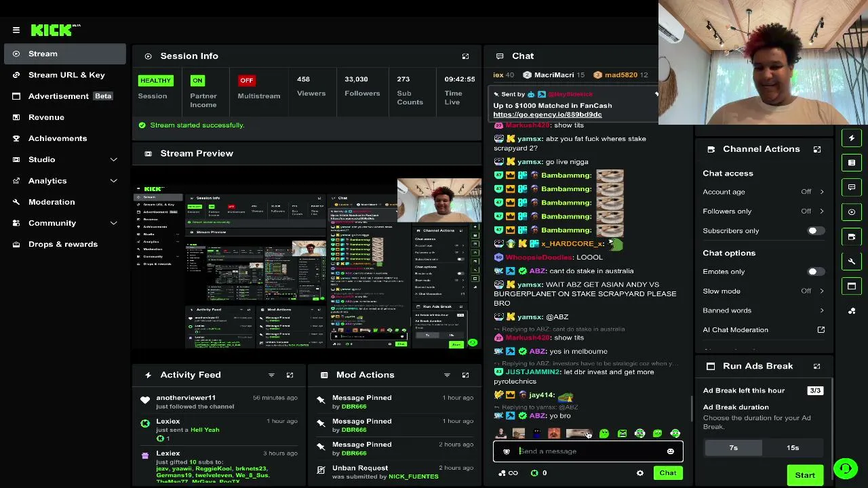The height and width of the screenshot is (488, 868).
Task: Click the AI Chat Moderation external link icon
Action: click(821, 330)
